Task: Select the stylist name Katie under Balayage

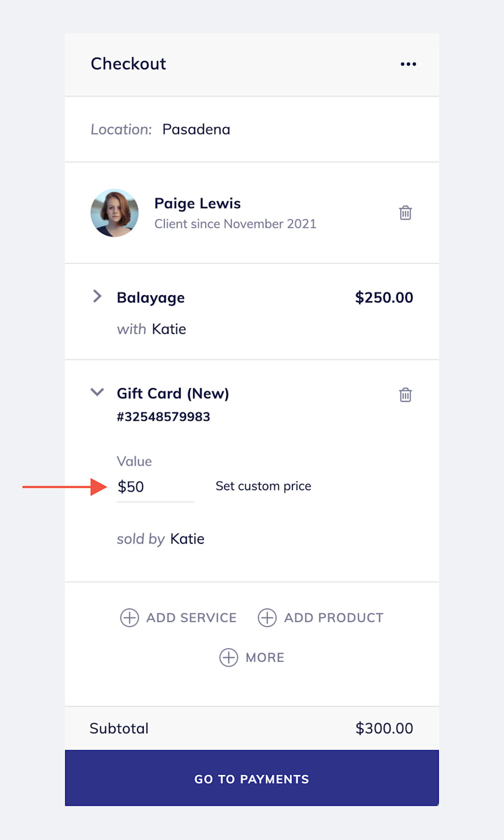Action: pyautogui.click(x=168, y=329)
